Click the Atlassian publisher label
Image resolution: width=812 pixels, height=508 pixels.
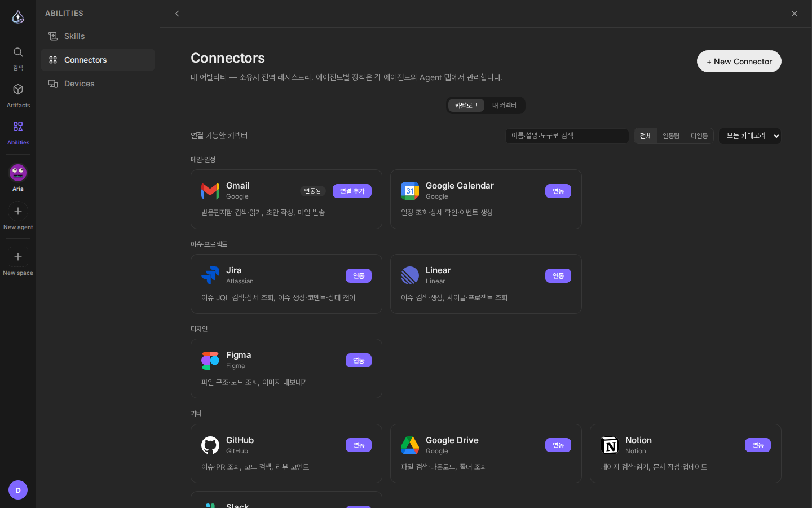[240, 281]
